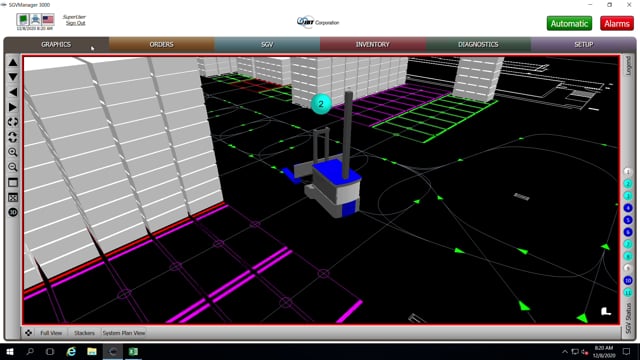The image size is (640, 360).
Task: Switch to the ORDERS tab
Action: click(161, 44)
